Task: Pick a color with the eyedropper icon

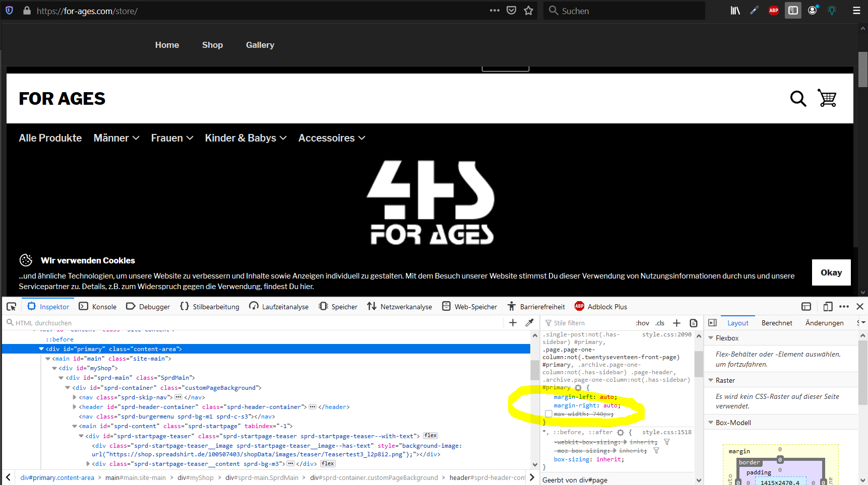Action: pos(529,323)
